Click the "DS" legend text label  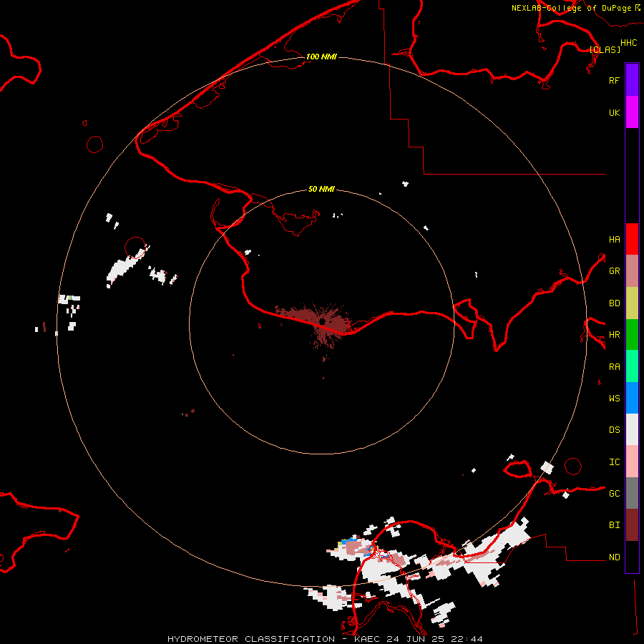[x=614, y=430]
